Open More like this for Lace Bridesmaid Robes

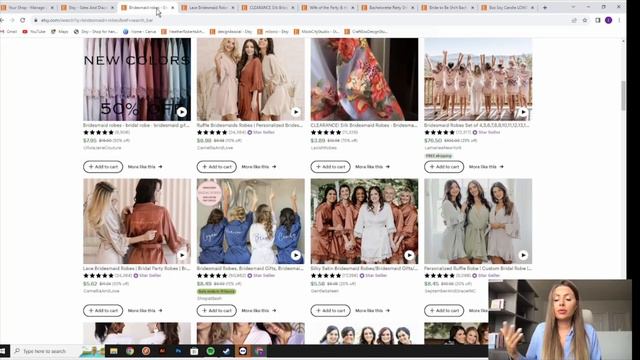pyautogui.click(x=145, y=310)
